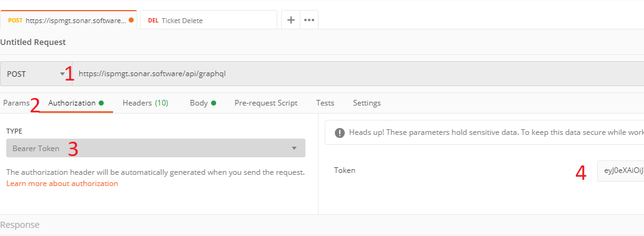Open the request Settings tab

[367, 103]
